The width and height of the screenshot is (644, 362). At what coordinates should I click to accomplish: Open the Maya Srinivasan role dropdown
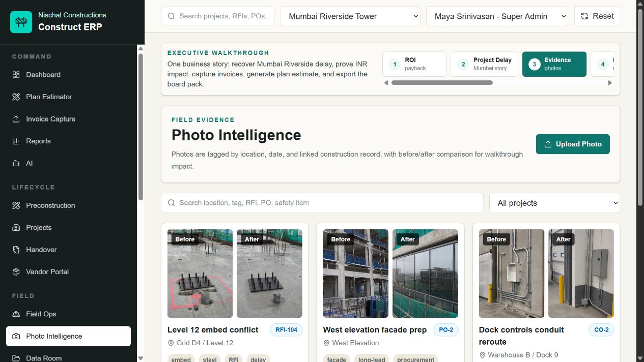pos(497,16)
